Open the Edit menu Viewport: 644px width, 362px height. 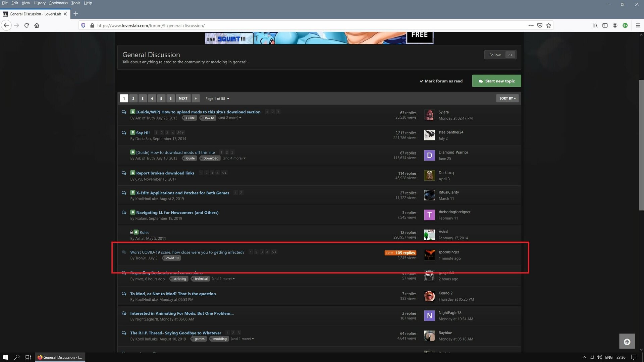[x=15, y=3]
